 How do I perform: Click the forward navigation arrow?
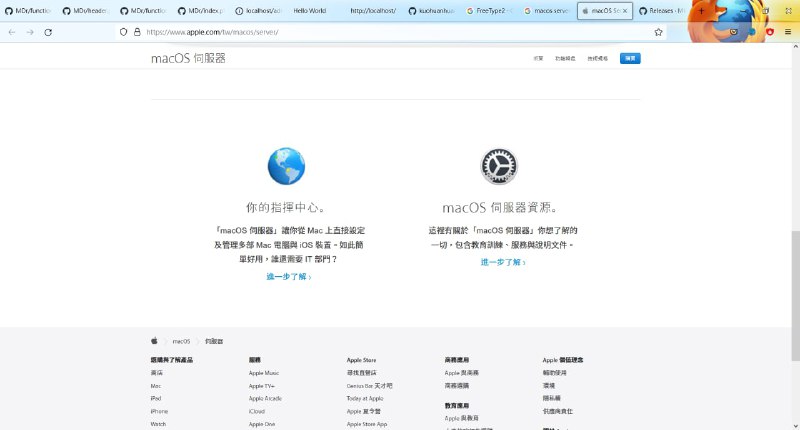[30, 32]
